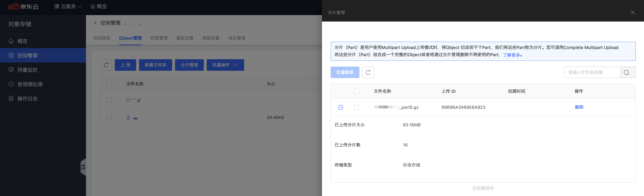Switch to 基础设置 tab

tap(185, 38)
